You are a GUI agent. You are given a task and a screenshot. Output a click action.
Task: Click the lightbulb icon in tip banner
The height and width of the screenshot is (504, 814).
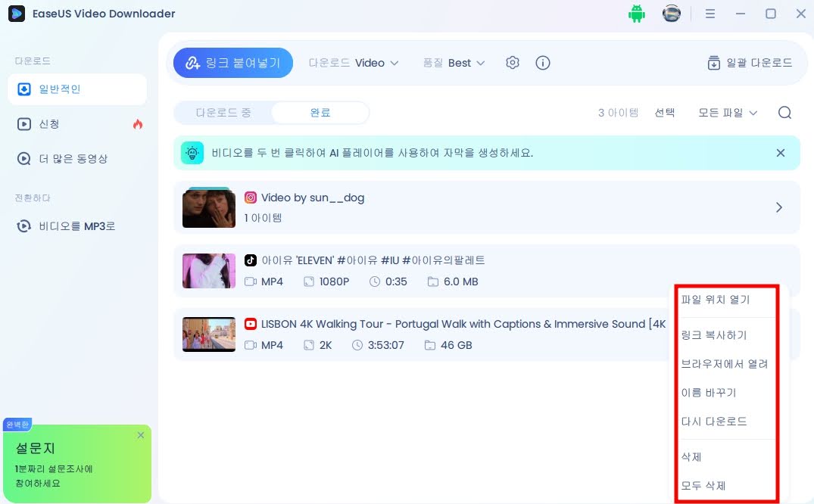click(x=192, y=153)
